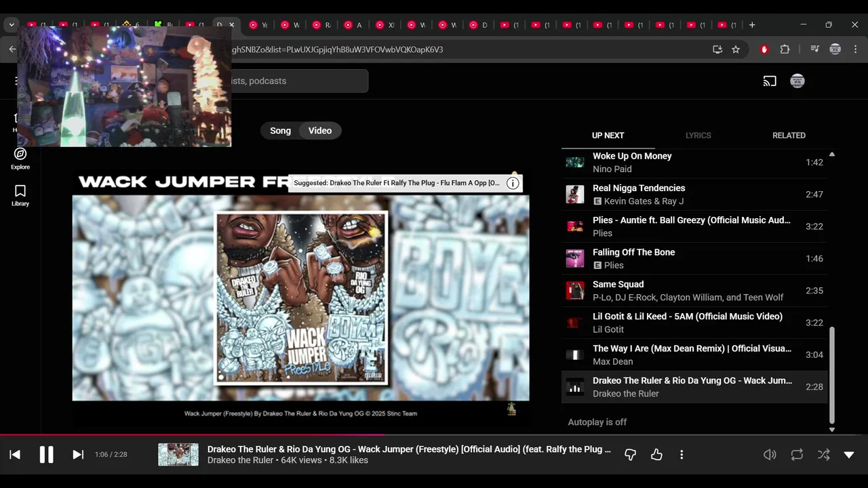Dislike the current song

tap(630, 455)
